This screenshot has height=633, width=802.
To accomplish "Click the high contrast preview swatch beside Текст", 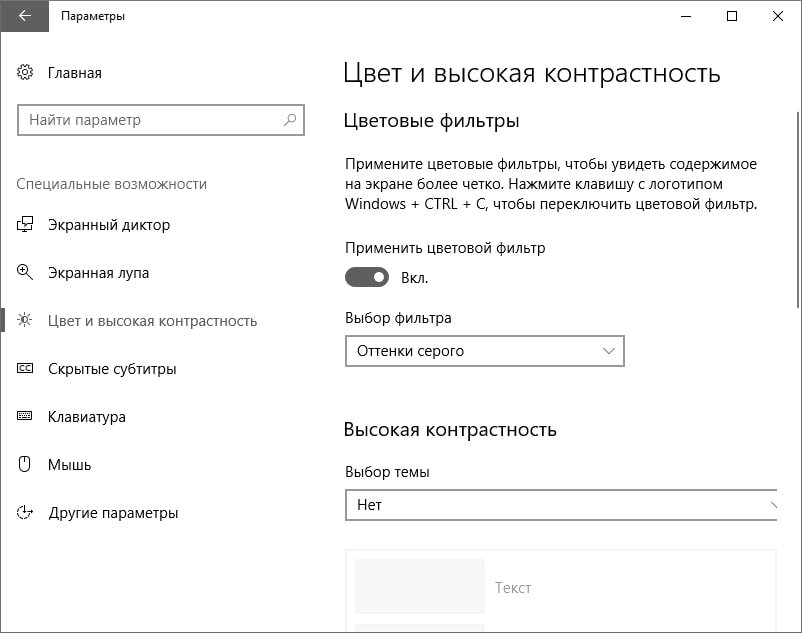I will click(x=420, y=586).
